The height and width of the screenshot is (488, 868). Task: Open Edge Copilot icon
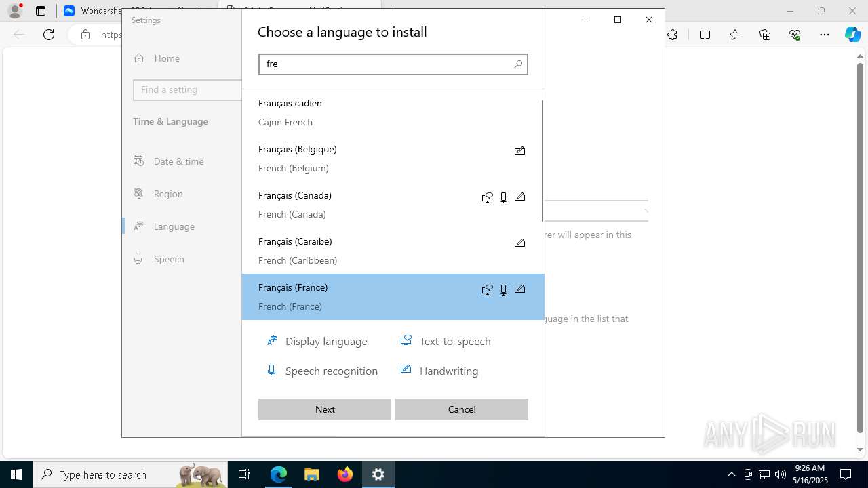pos(852,35)
